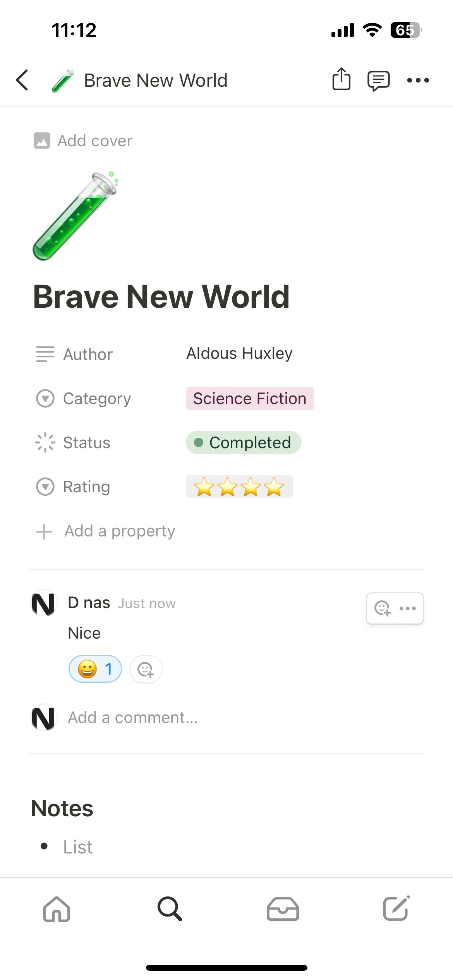Focus the Add a comment field

pyautogui.click(x=133, y=718)
